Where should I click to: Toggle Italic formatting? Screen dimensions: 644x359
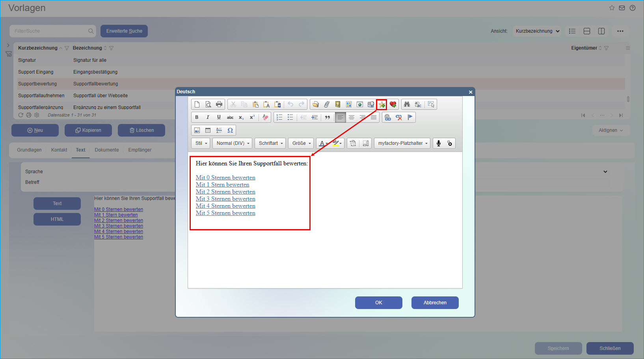coord(208,117)
